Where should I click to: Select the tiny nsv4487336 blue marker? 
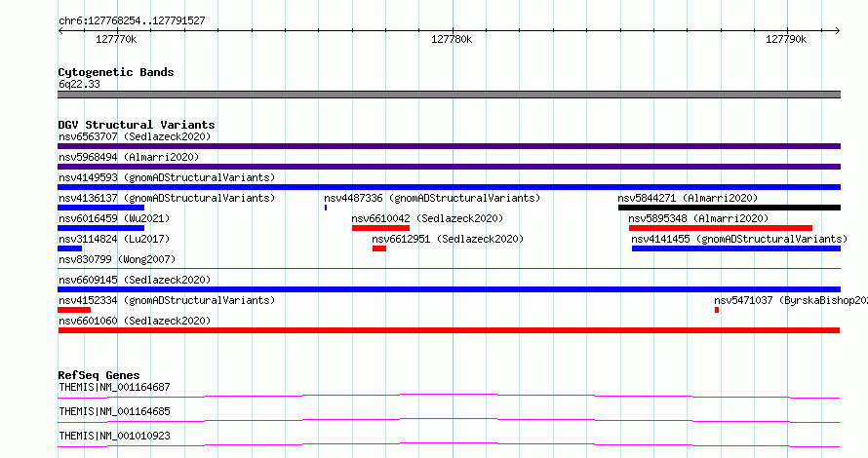tap(326, 208)
